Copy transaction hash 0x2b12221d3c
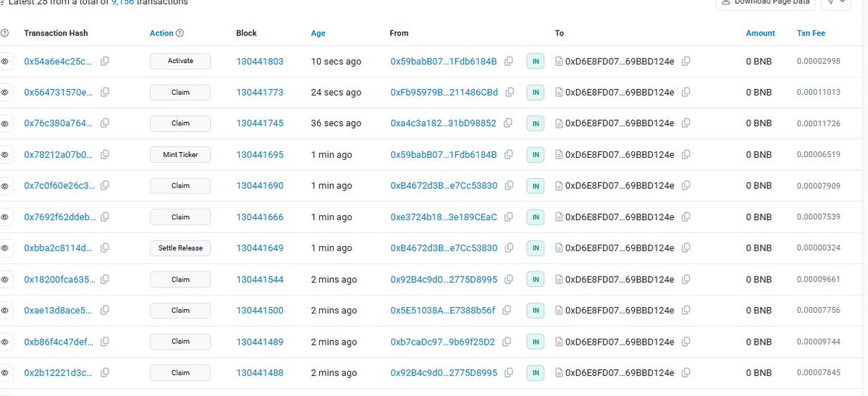Viewport: 868px width, 396px height. point(105,372)
